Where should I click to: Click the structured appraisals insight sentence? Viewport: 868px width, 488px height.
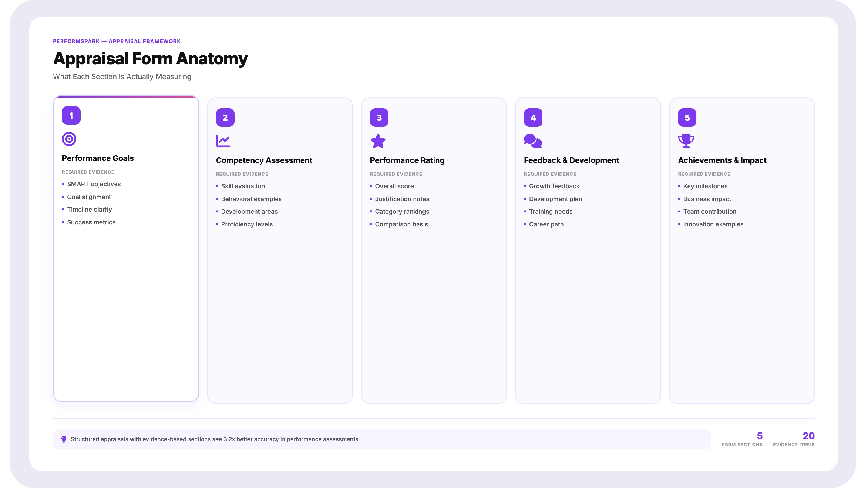click(214, 439)
